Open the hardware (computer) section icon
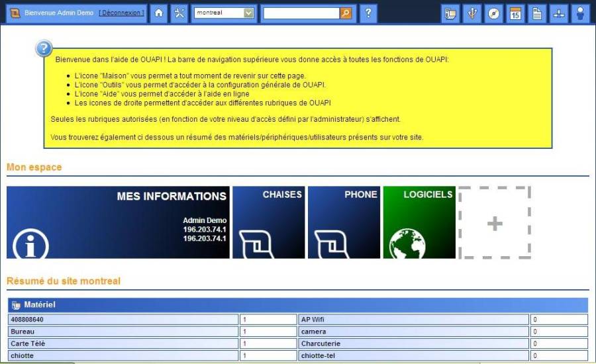Viewport: 596px width, 364px height. [450, 14]
